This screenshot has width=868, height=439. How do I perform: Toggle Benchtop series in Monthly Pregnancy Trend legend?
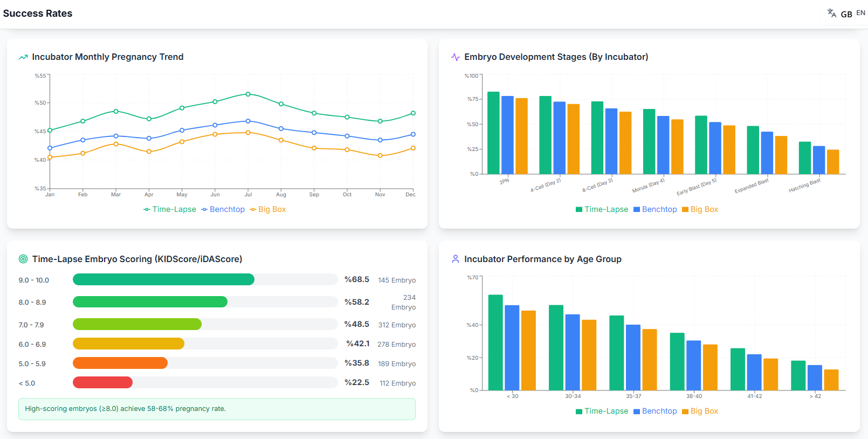coord(223,209)
